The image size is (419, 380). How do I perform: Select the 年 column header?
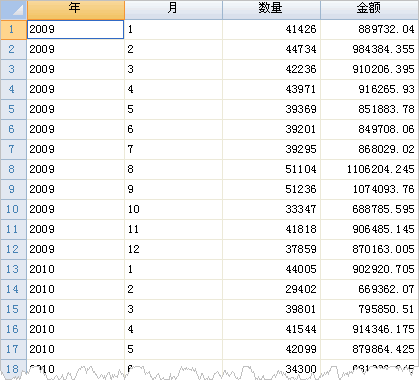click(76, 10)
